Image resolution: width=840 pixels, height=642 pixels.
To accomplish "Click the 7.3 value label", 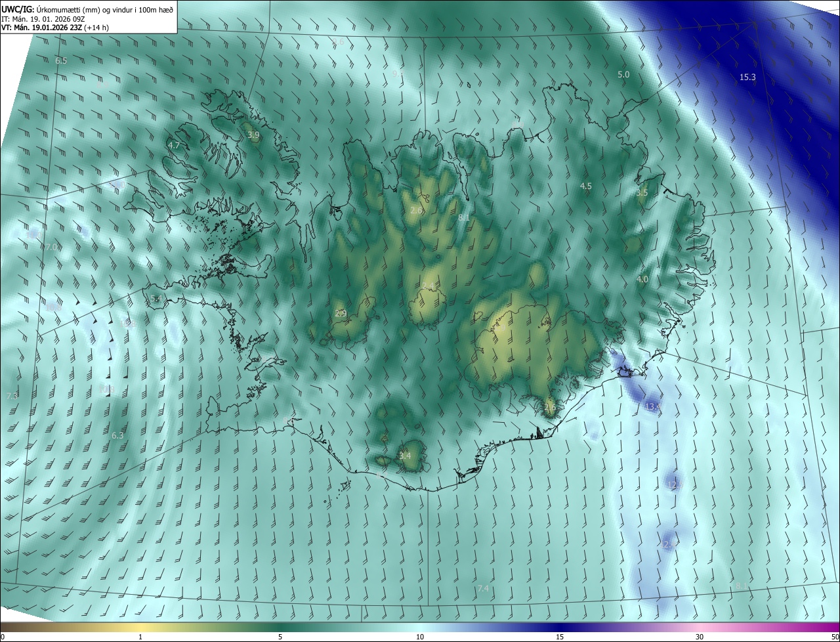I will point(12,396).
